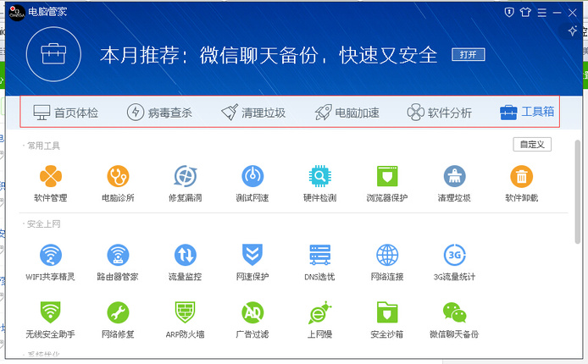
Task: Open 修复漏洞 tool
Action: click(x=186, y=183)
